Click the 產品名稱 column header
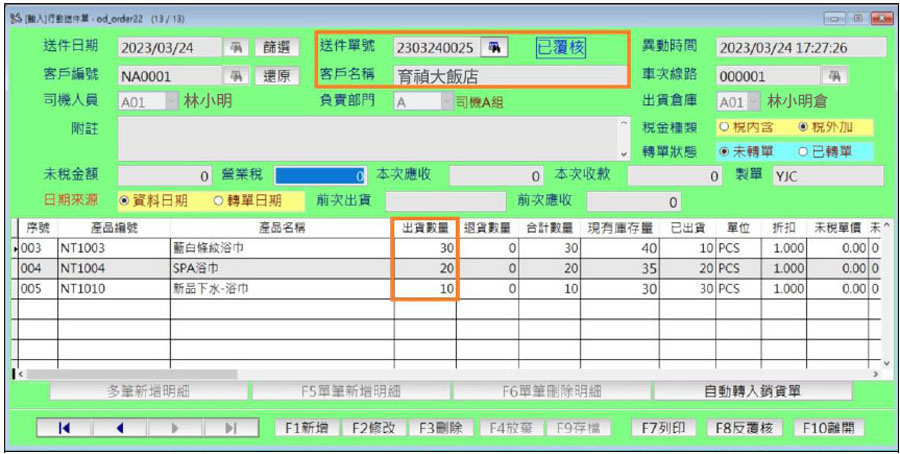 pyautogui.click(x=282, y=228)
